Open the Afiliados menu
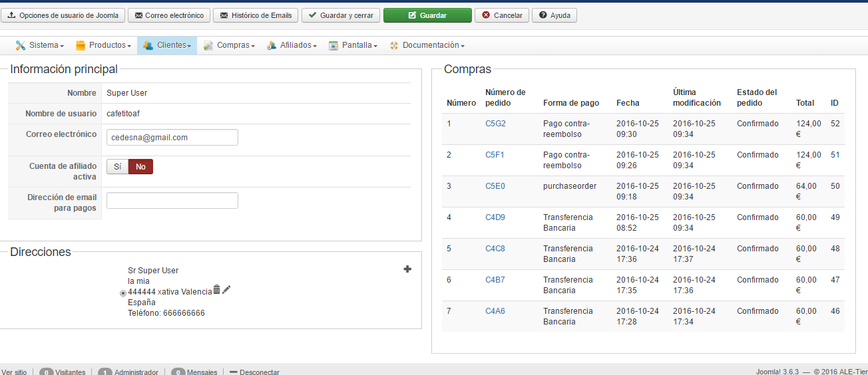 (x=292, y=46)
